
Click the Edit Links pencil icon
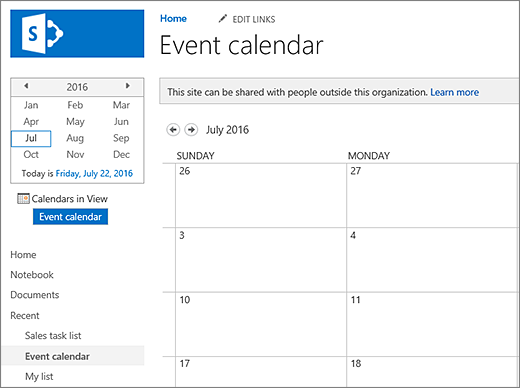coord(223,19)
